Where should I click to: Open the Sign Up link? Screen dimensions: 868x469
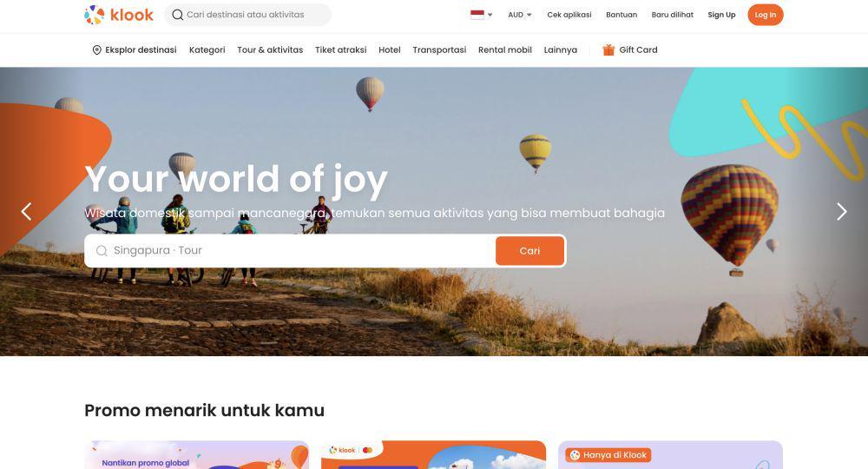721,15
